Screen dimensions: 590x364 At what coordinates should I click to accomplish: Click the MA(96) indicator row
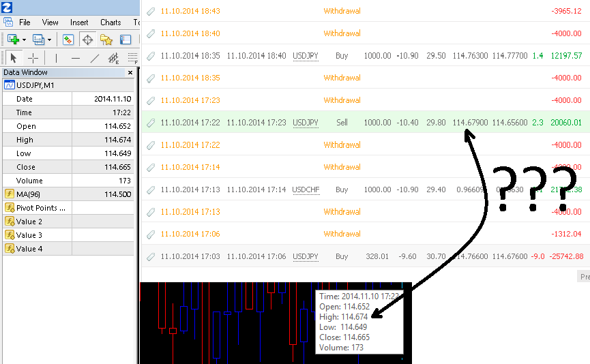point(68,194)
